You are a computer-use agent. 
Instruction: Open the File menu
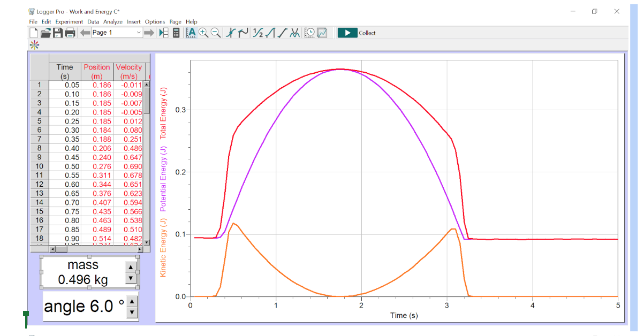tap(33, 22)
